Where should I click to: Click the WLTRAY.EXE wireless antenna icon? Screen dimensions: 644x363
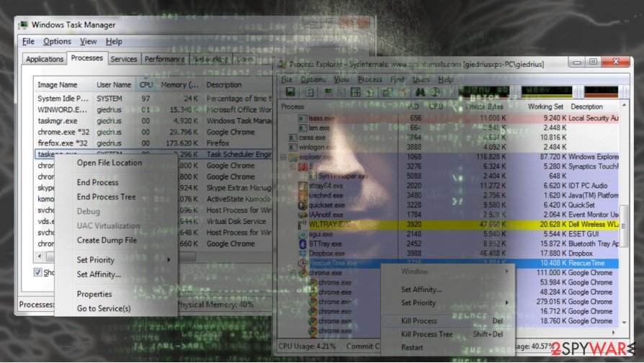pos(303,225)
